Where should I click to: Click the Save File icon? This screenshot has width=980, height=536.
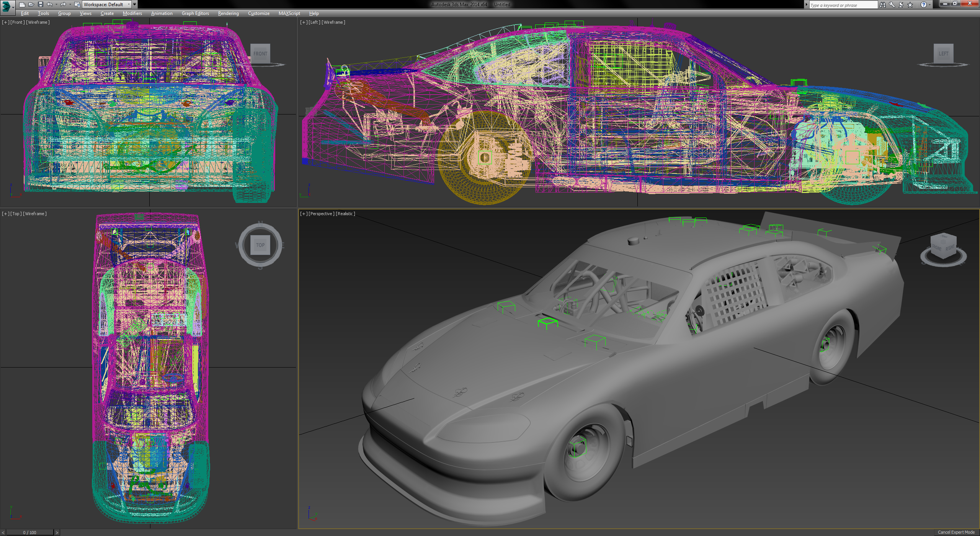point(40,5)
